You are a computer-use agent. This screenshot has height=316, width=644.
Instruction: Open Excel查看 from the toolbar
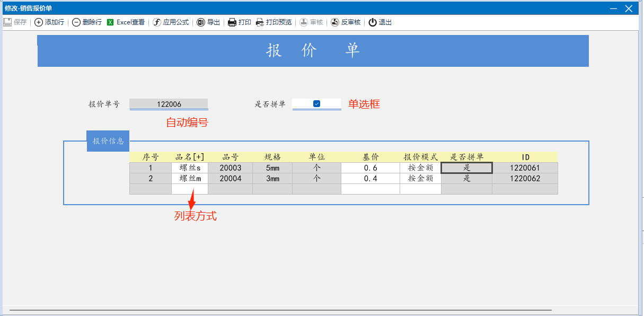[110, 22]
